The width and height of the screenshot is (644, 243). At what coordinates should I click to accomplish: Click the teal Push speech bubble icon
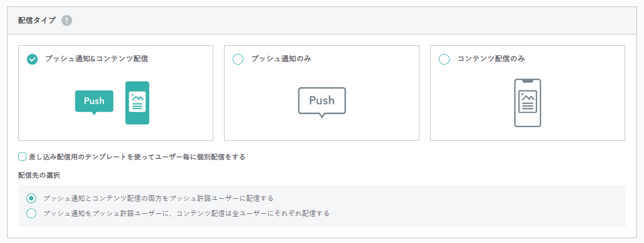(94, 102)
